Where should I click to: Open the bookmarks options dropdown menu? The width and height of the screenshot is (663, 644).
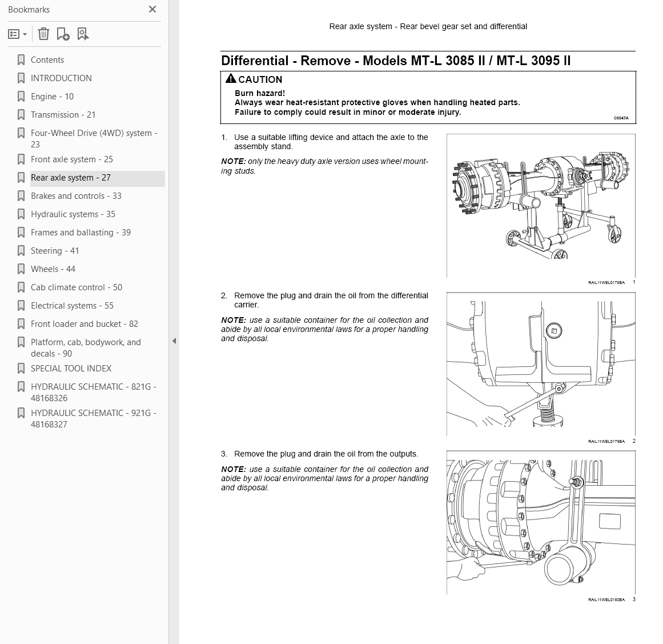tap(17, 34)
